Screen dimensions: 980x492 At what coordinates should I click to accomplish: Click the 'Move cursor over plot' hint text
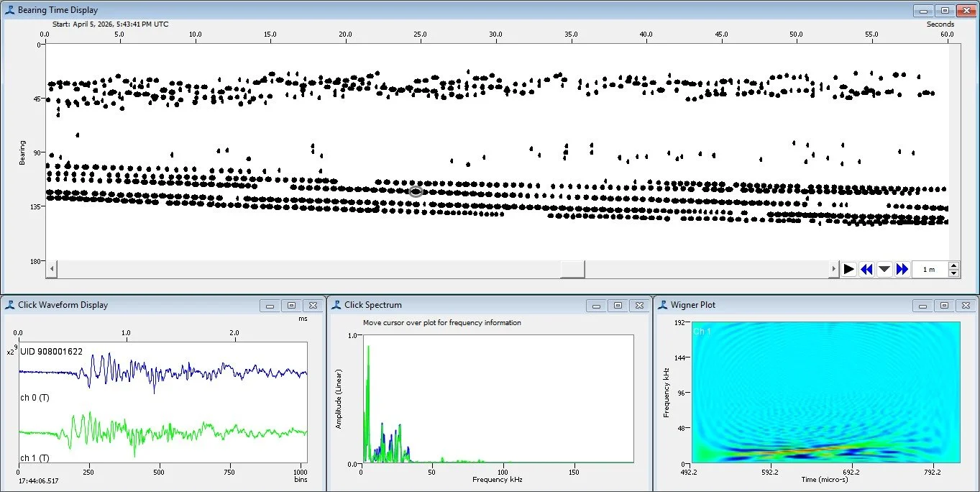442,323
